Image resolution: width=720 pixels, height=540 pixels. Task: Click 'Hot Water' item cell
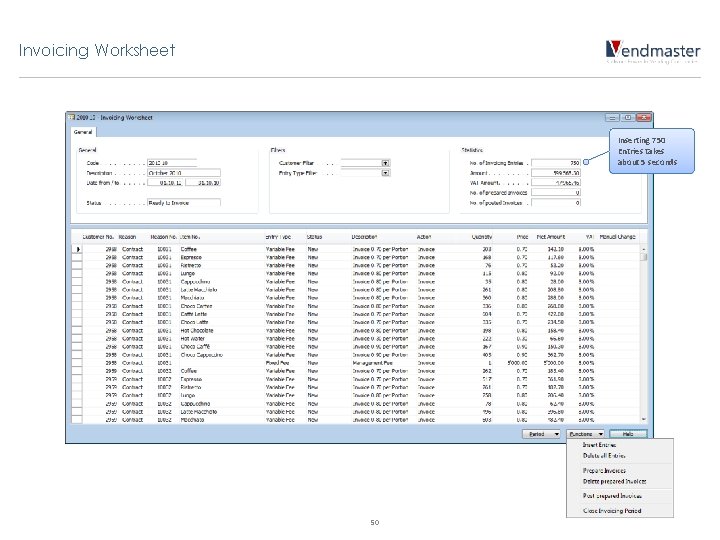(193, 338)
